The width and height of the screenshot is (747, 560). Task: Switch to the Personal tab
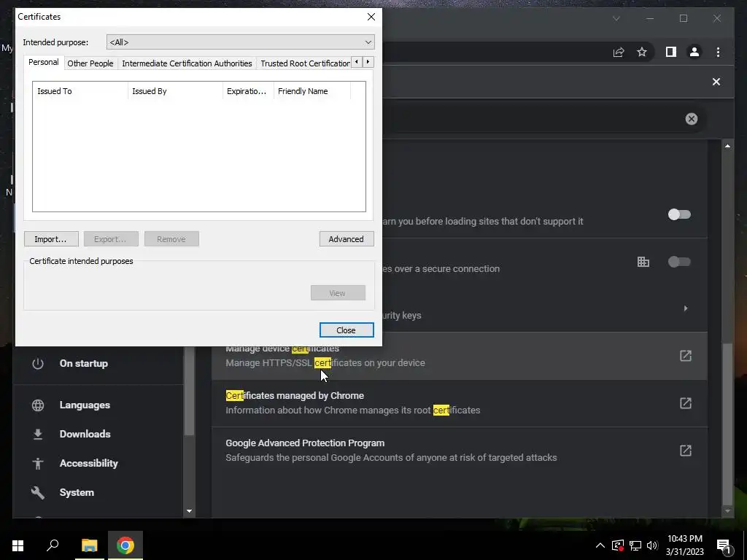point(43,62)
